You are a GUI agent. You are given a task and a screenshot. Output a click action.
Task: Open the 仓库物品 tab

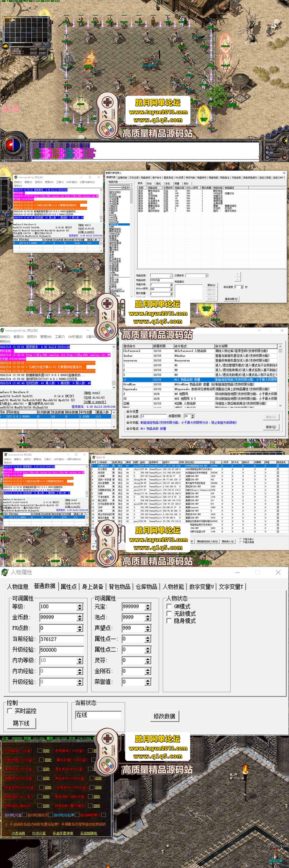tap(146, 587)
